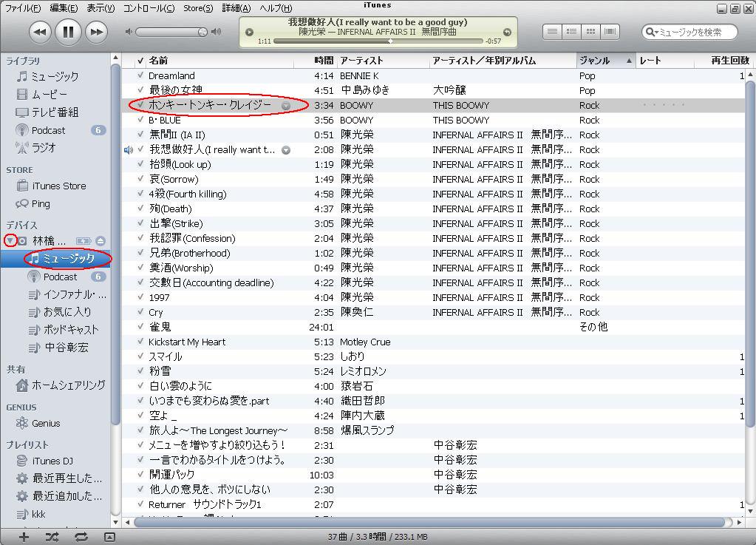Viewport: 756px width, 545px height.
Task: Open iTunes Store in sidebar
Action: coord(58,186)
